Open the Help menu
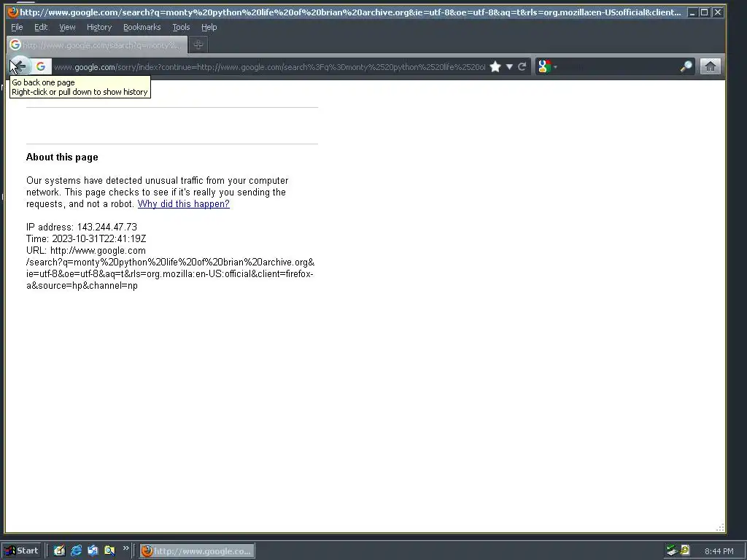 [x=209, y=27]
